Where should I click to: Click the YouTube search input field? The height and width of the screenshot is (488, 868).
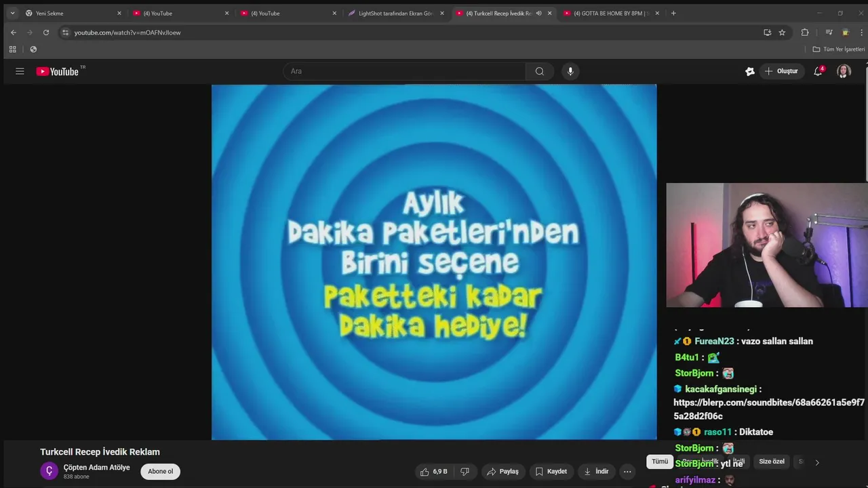click(x=403, y=71)
